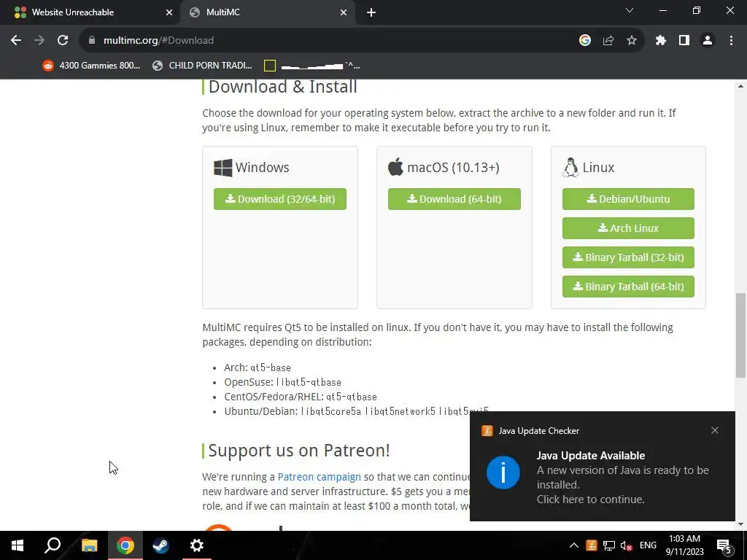Reload the MultiMC page
This screenshot has height=560, width=747.
point(63,41)
